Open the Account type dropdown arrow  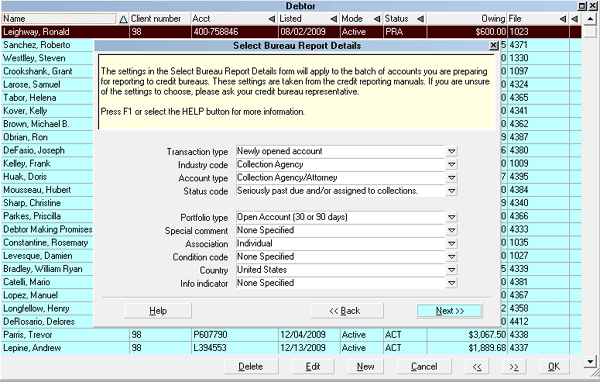451,178
